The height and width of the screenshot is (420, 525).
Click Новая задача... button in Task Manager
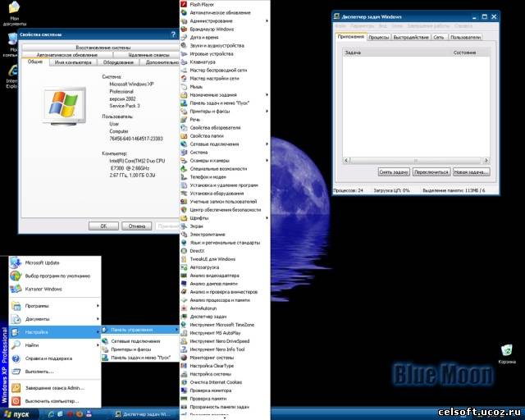[471, 171]
